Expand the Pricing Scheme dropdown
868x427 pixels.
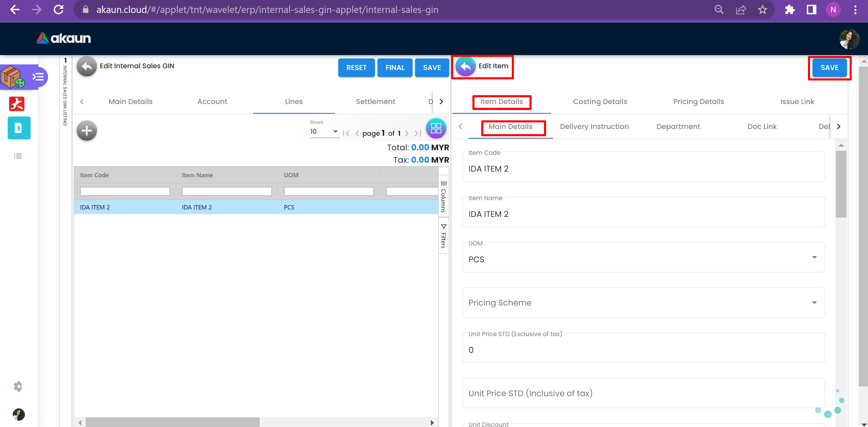point(814,303)
